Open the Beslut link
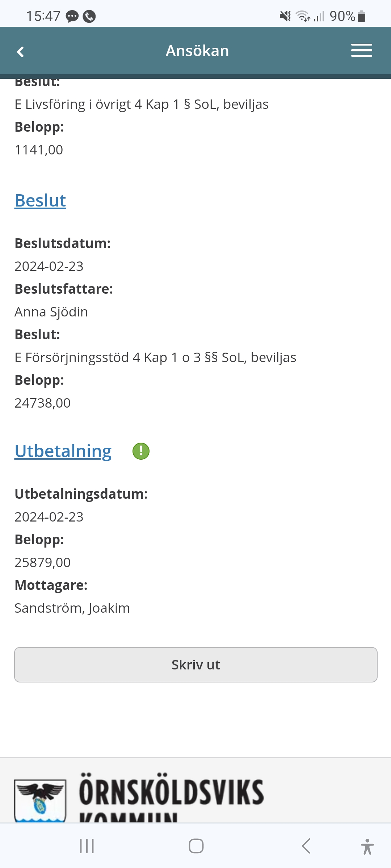391x868 pixels. 40,200
